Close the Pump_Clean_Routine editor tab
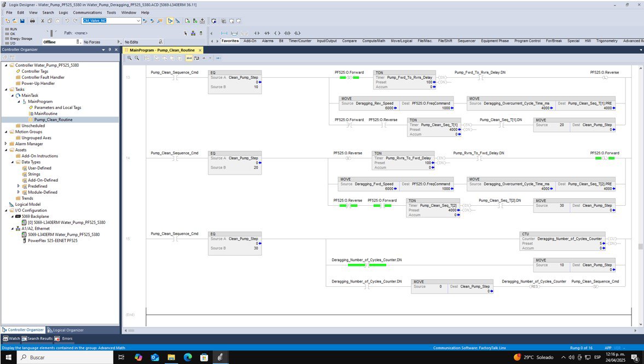Screen dimensions: 644x364 (x=200, y=50)
